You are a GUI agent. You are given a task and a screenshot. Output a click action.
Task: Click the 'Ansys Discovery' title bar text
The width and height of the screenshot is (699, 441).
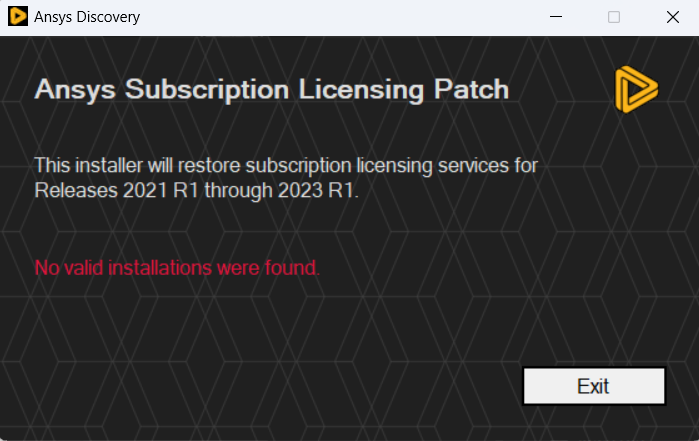[x=87, y=17]
